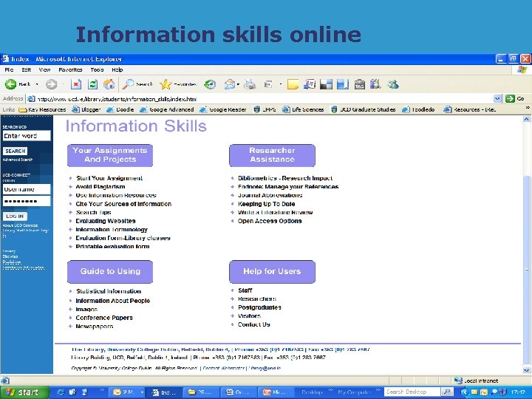Viewport: 532px width, 399px height.
Task: Open the Life Sciences link in Links bar
Action: coord(303,109)
